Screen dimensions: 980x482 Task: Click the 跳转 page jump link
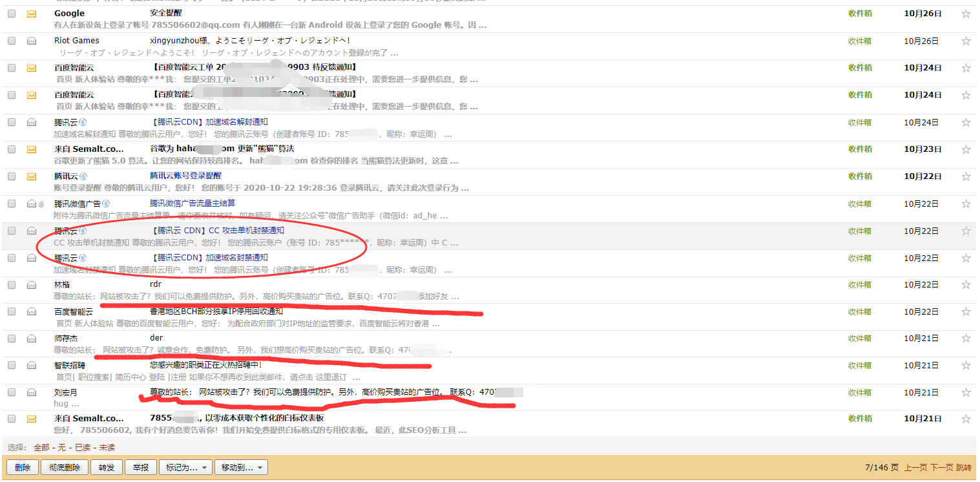click(x=963, y=467)
